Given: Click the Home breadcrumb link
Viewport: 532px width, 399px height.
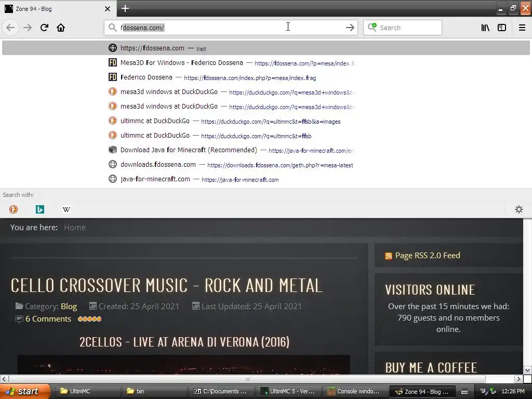Looking at the screenshot, I should point(75,228).
